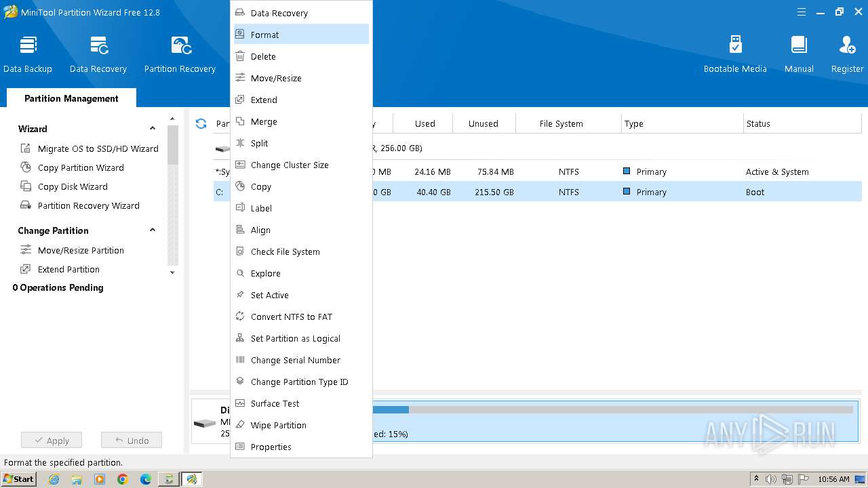Open the Manual
The height and width of the screenshot is (488, 868).
tap(799, 54)
